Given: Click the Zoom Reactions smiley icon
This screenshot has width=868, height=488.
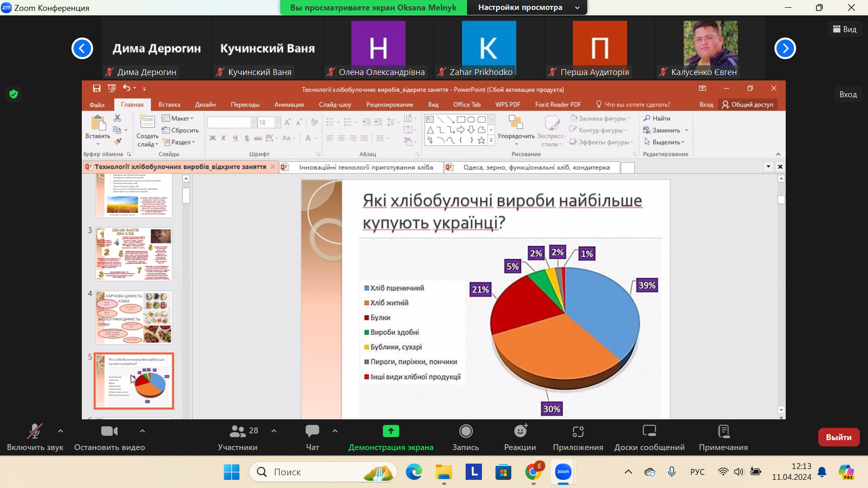Looking at the screenshot, I should (520, 432).
